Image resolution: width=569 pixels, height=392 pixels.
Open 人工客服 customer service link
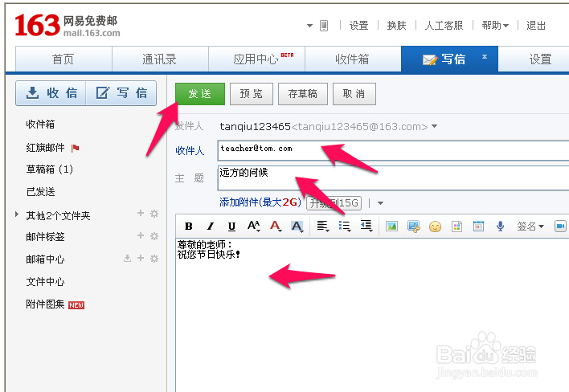[444, 26]
